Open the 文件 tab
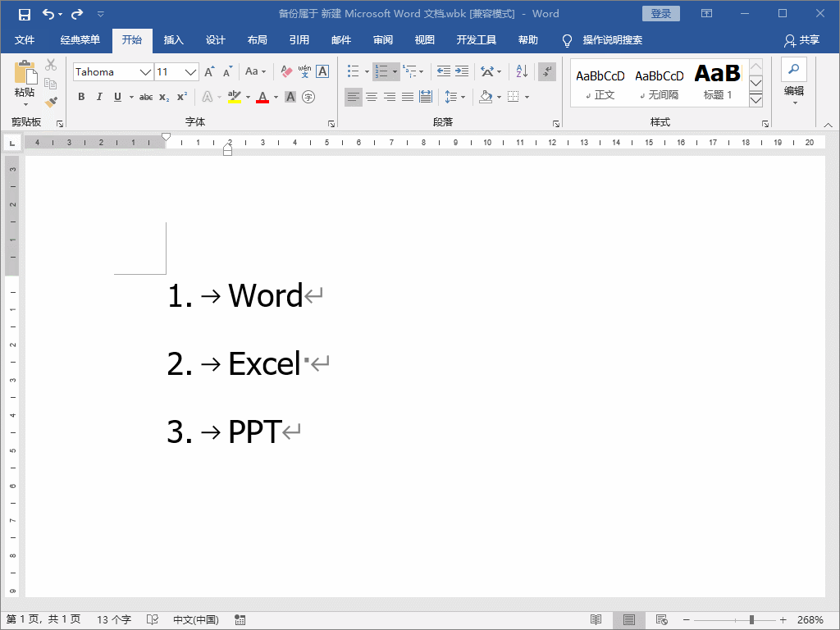Screen dimensions: 840x630 [x=25, y=40]
